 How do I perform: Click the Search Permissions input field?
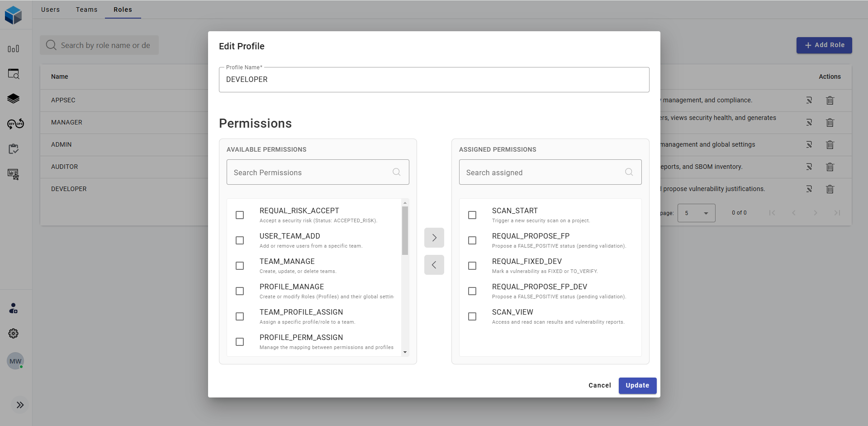tap(312, 172)
